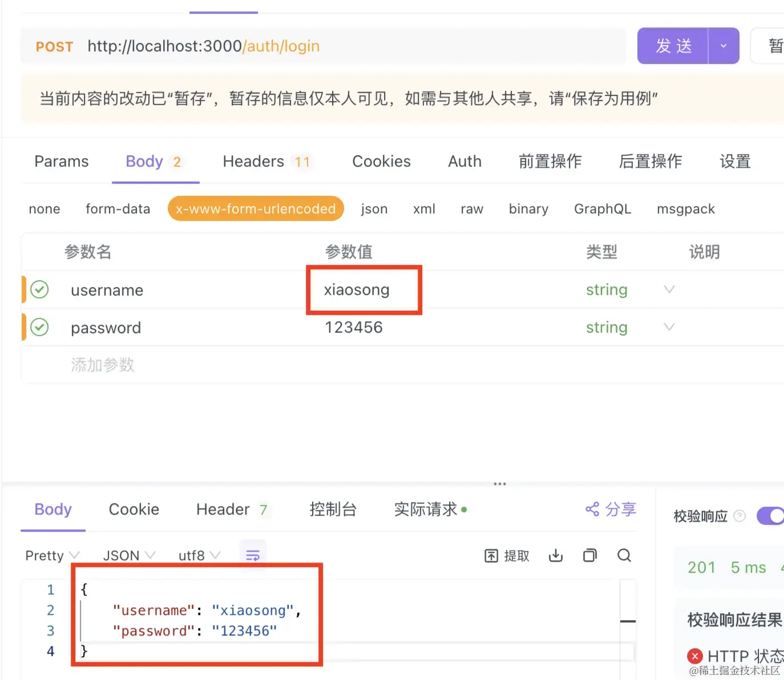Click the 分享 share link

click(611, 509)
